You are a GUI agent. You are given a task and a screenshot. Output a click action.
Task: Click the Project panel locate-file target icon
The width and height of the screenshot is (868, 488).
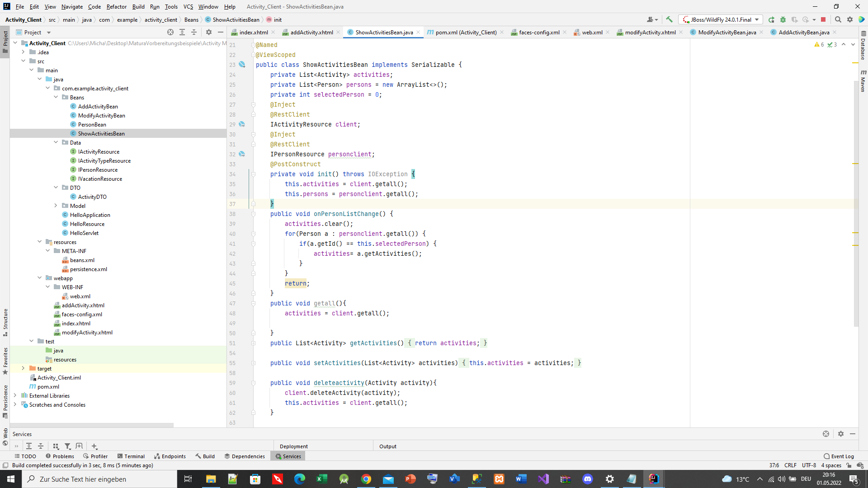170,32
